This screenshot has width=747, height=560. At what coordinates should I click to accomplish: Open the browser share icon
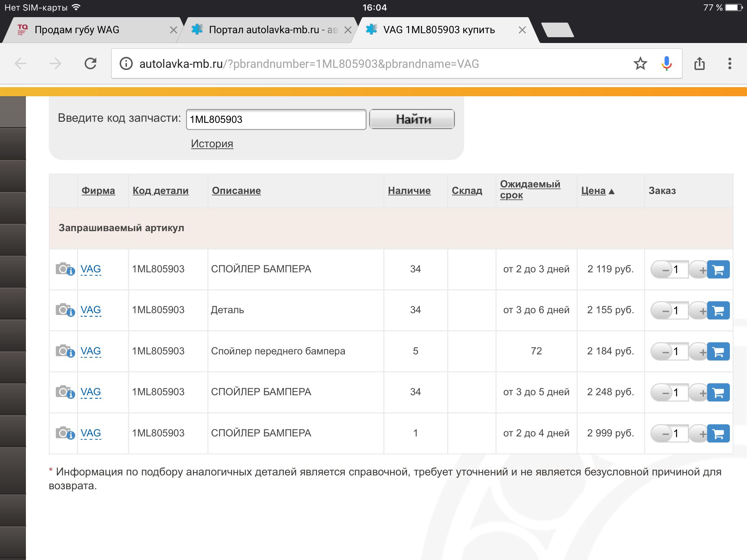tap(699, 64)
